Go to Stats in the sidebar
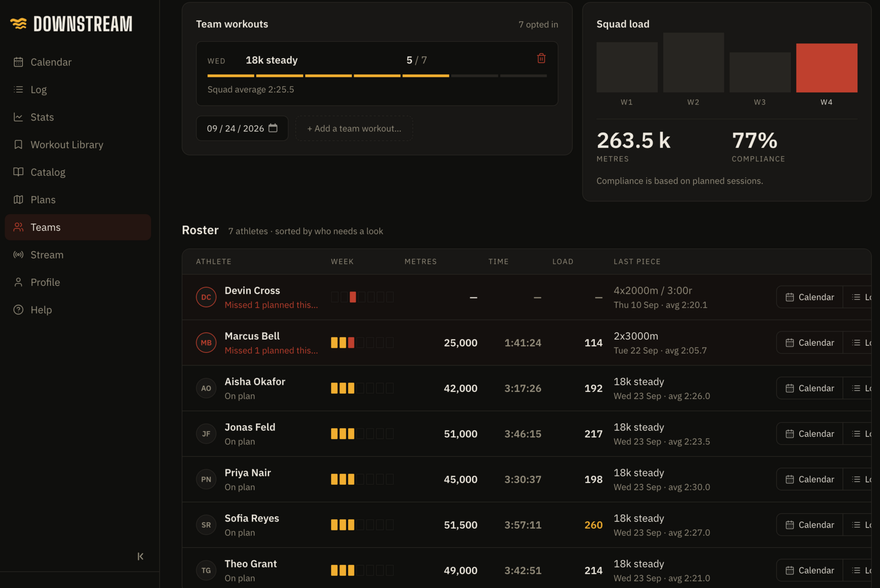Screen dimensions: 880x588 pyautogui.click(x=78, y=117)
